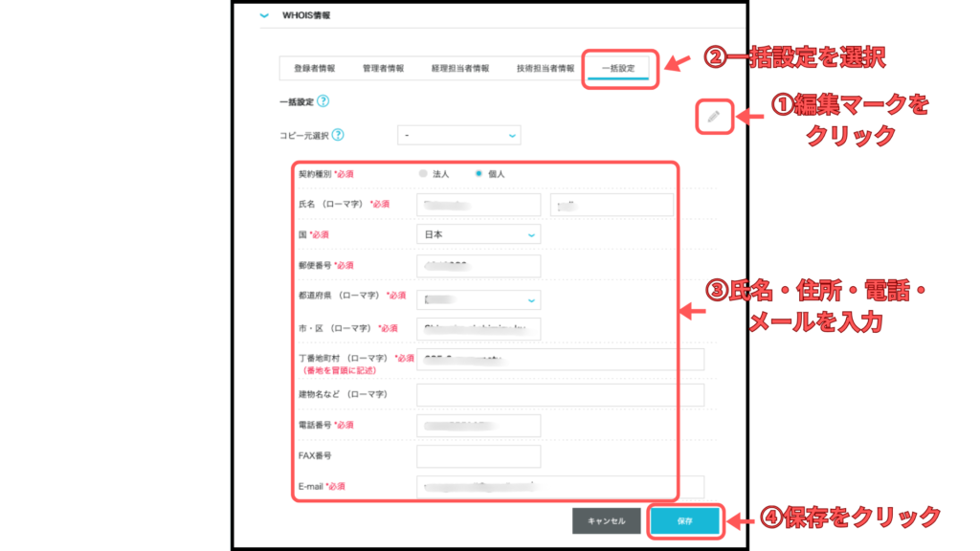The height and width of the screenshot is (551, 980).
Task: Open the 経理担当者情報 tab
Action: 459,69
